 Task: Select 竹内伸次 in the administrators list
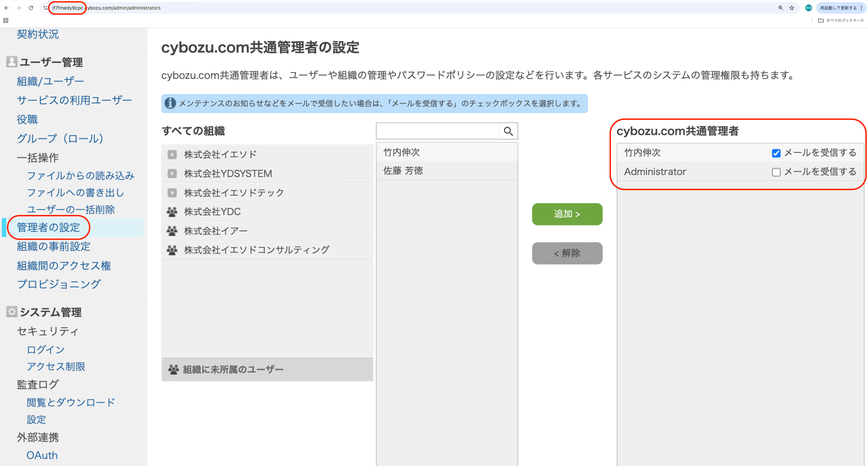coord(642,153)
